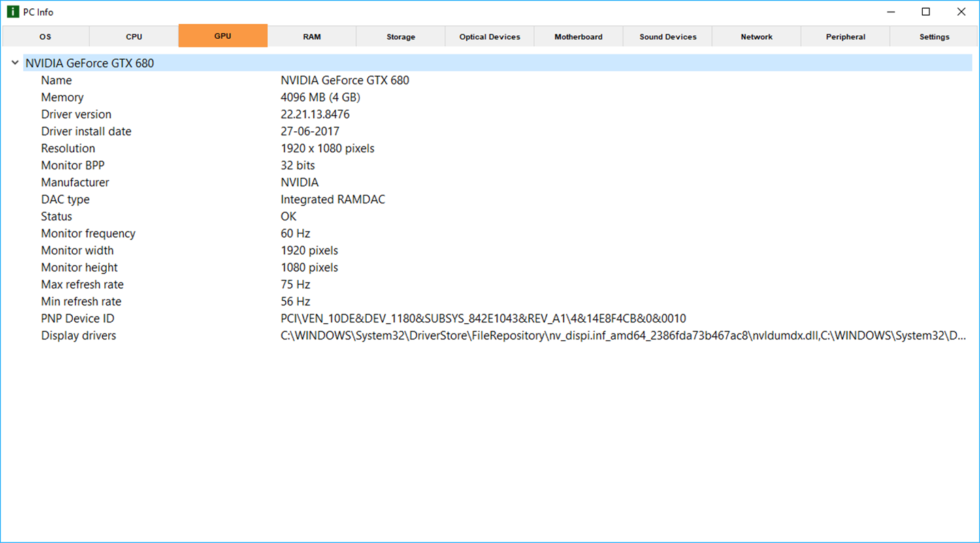Click the date value 27-06-2017
This screenshot has height=543, width=980.
310,131
